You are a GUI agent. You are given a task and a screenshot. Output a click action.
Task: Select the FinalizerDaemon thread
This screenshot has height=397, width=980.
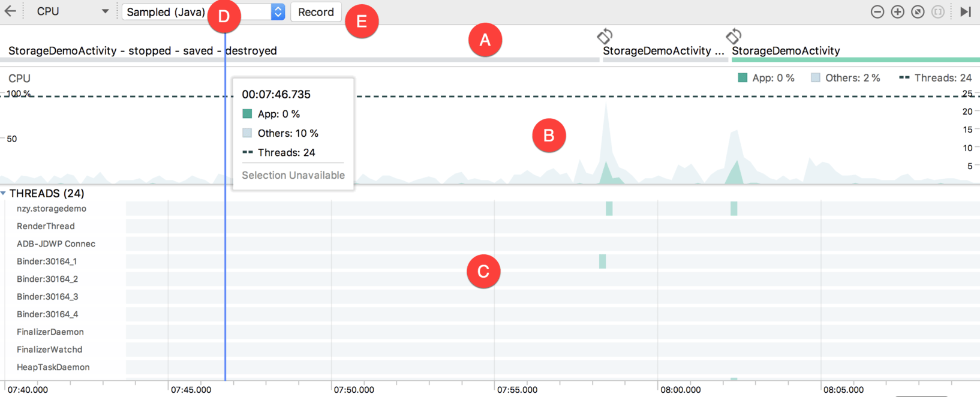tap(50, 332)
